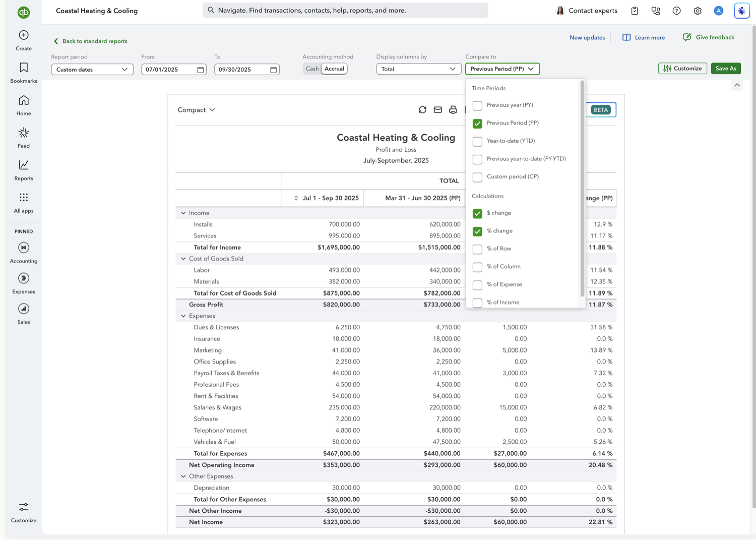The width and height of the screenshot is (756, 540).
Task: Click the green Customize button
Action: [x=682, y=69]
